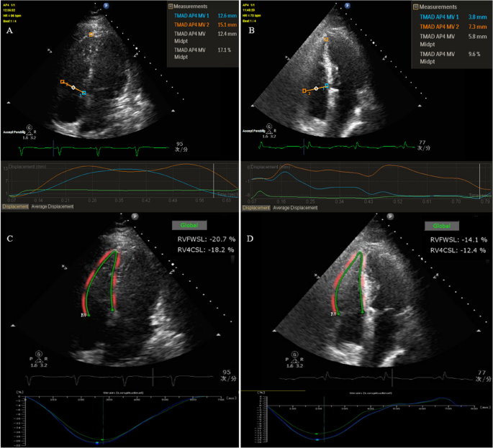This screenshot has width=493, height=448.
Task: Click the vertical cursor in panel C strain graph
Action: tap(103, 421)
